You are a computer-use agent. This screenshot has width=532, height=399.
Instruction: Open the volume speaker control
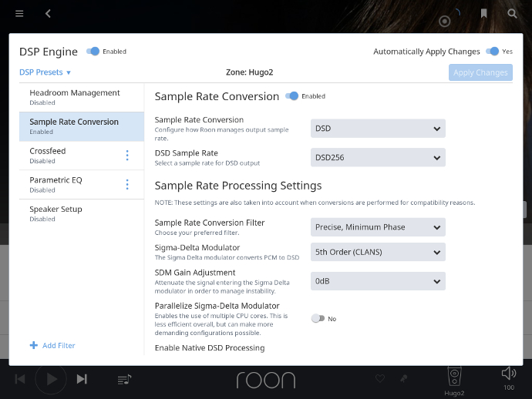pyautogui.click(x=509, y=374)
